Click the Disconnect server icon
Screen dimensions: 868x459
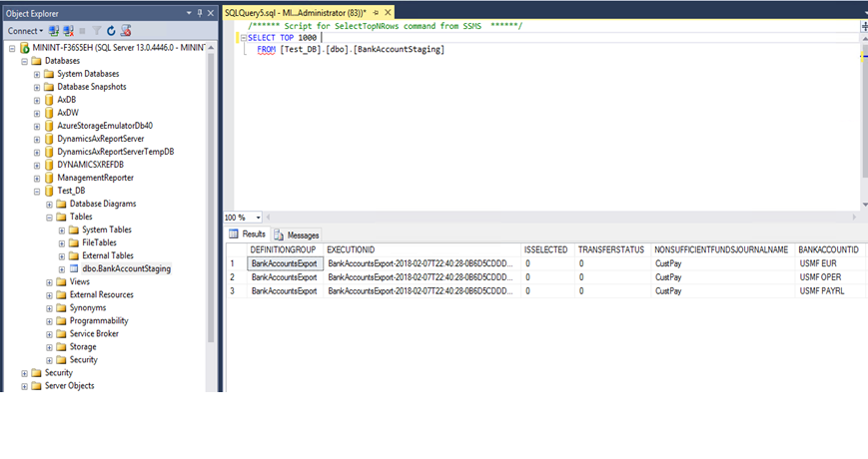tap(68, 31)
